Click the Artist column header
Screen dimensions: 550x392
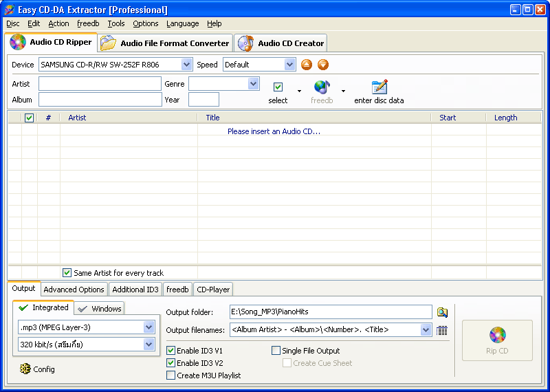[129, 118]
